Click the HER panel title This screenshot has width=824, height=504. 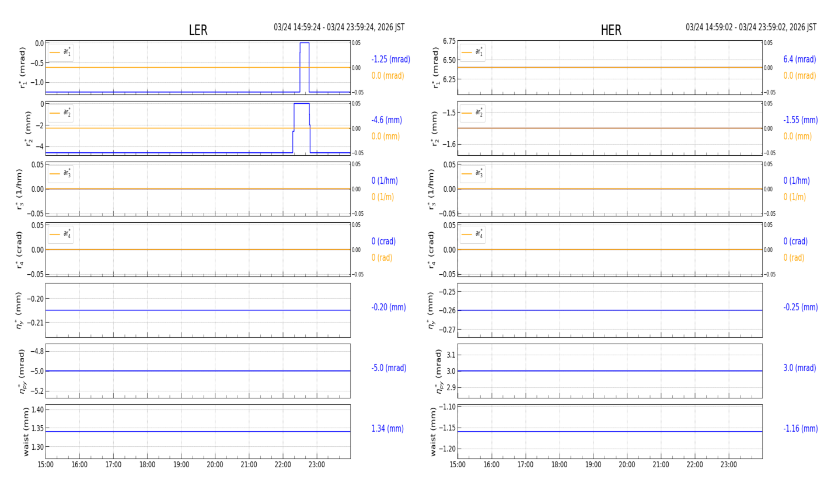click(x=610, y=30)
